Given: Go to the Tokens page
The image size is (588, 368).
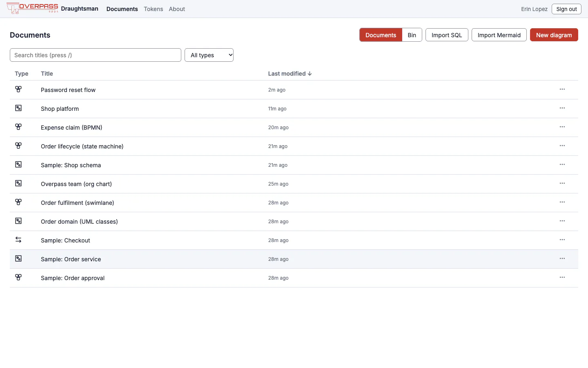Looking at the screenshot, I should [153, 9].
